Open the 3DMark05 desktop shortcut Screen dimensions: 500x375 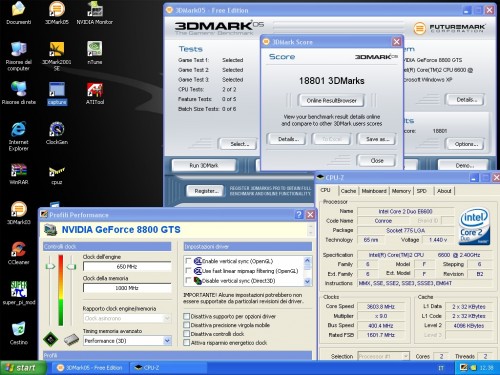pyautogui.click(x=57, y=13)
